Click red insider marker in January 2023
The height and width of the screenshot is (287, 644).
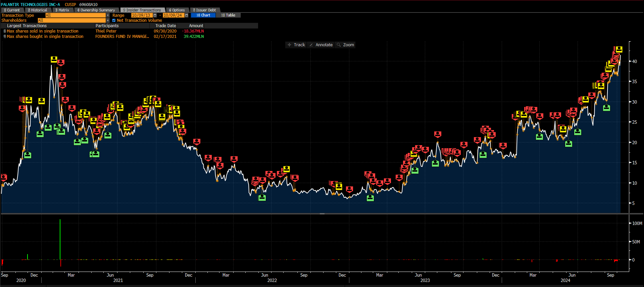[x=350, y=189]
